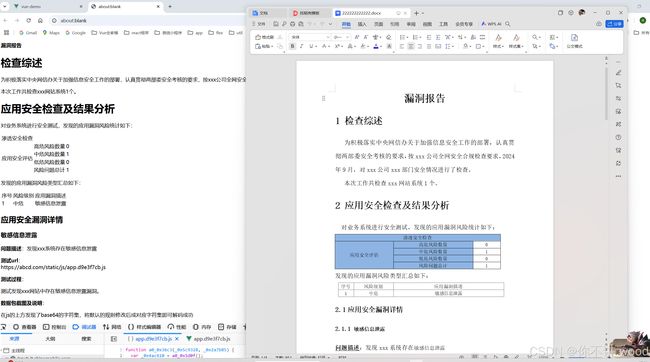Viewport: 650px width, 362px height.
Task: Clear formatting with the eraser icon
Action: click(388, 37)
